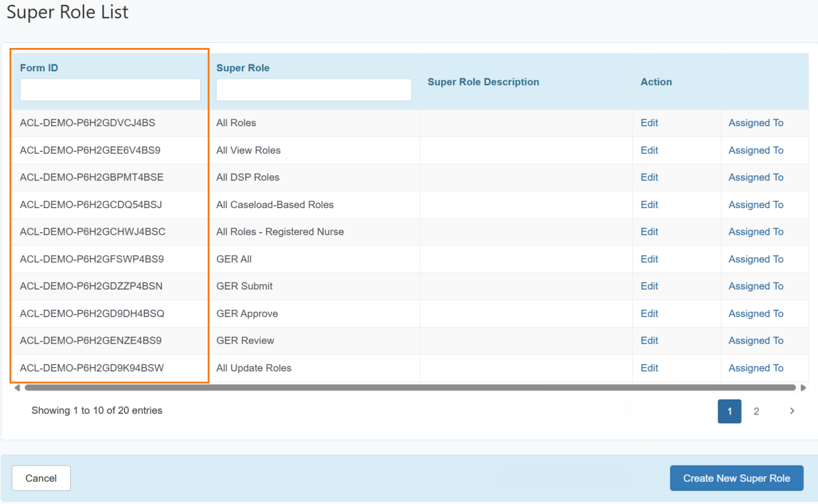
Task: Click the GER Approve name cell
Action: click(247, 314)
